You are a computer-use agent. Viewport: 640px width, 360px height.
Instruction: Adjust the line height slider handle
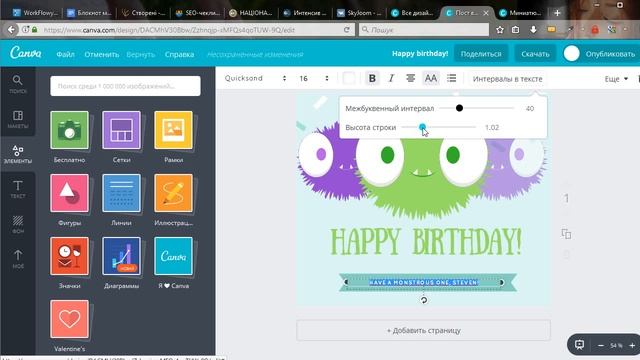tap(422, 127)
